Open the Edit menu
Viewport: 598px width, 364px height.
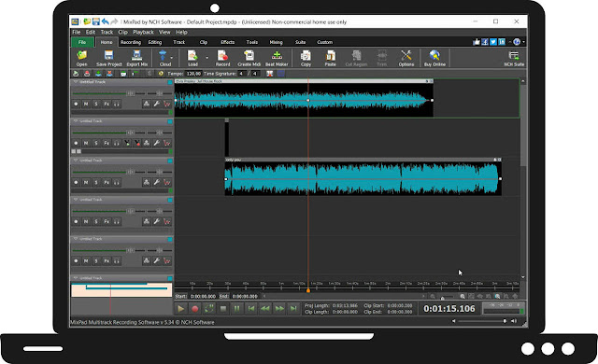point(91,32)
